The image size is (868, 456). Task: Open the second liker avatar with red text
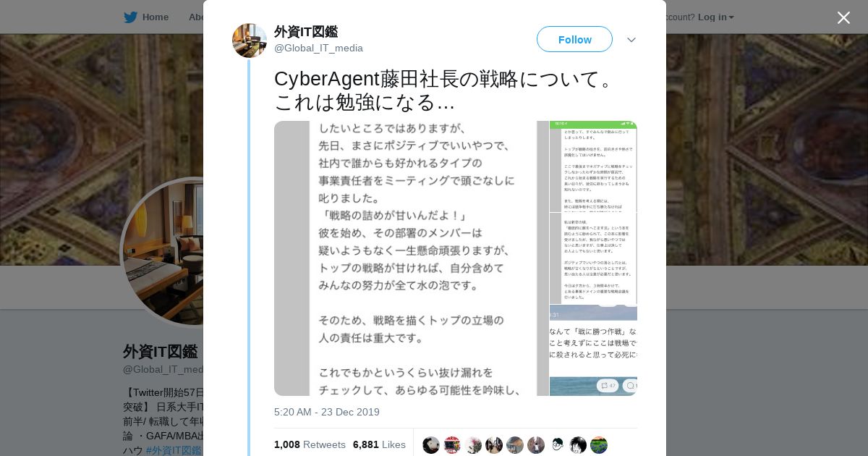click(x=452, y=445)
